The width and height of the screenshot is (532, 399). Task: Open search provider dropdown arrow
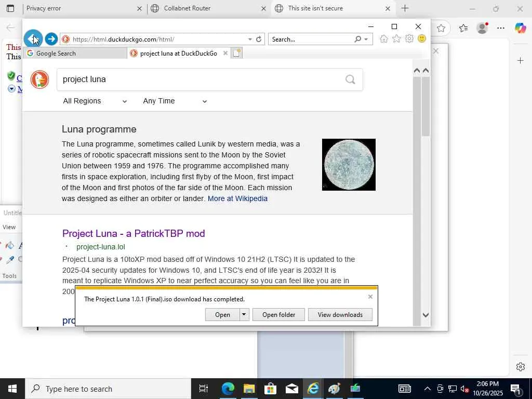click(366, 39)
